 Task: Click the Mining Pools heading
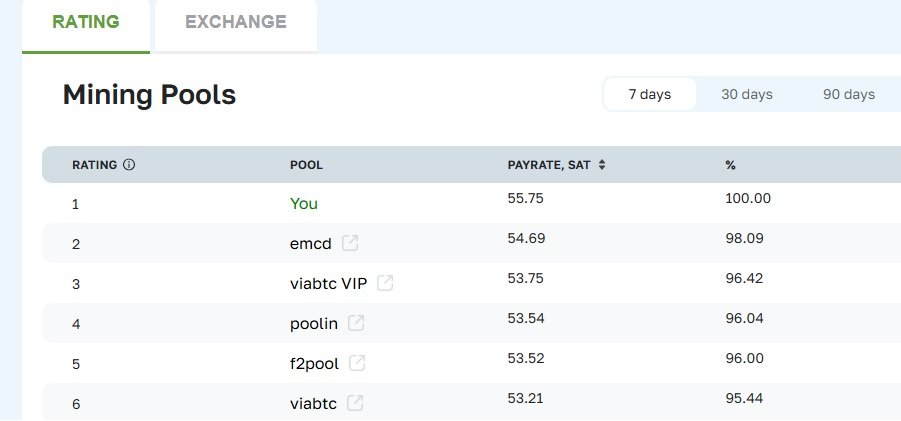[x=149, y=95]
